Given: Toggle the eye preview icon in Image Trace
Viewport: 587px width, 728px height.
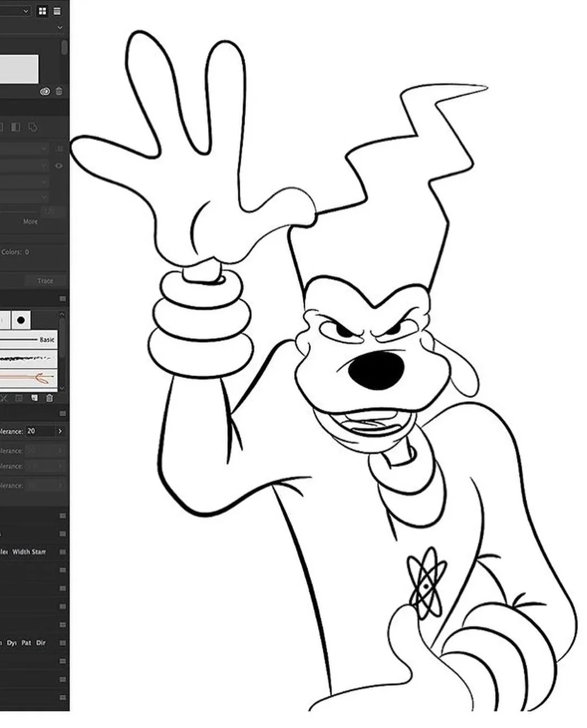Looking at the screenshot, I should pos(59,166).
